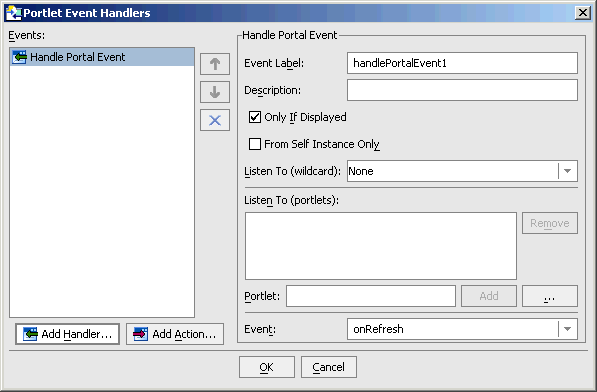The image size is (597, 392).
Task: Delete selected event with X icon
Action: click(215, 120)
